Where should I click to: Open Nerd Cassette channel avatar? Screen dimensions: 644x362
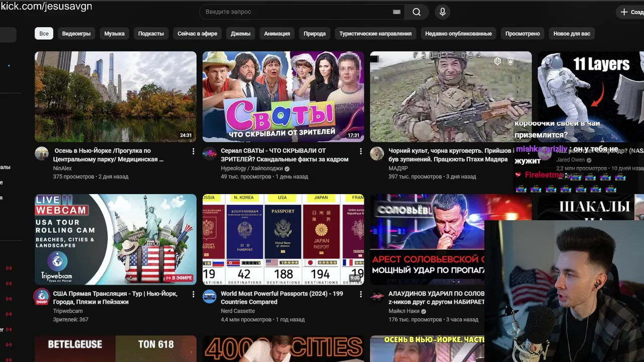209,296
